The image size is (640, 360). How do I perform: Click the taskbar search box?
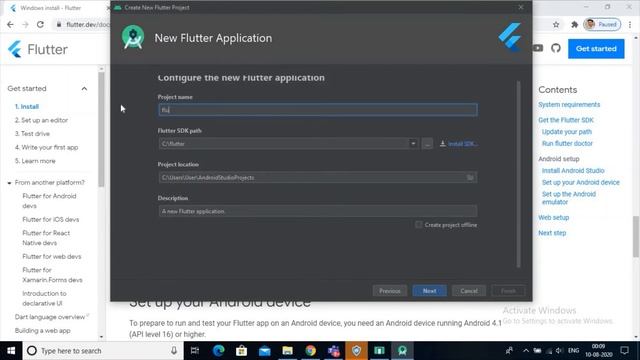[x=102, y=351]
